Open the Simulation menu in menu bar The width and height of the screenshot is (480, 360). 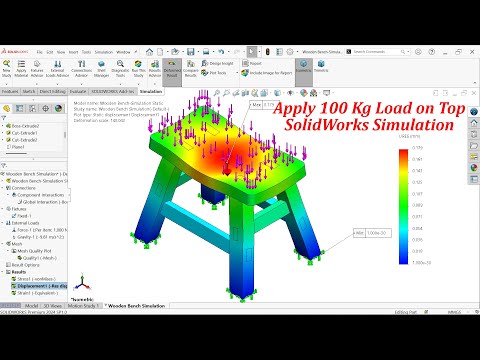coord(104,52)
